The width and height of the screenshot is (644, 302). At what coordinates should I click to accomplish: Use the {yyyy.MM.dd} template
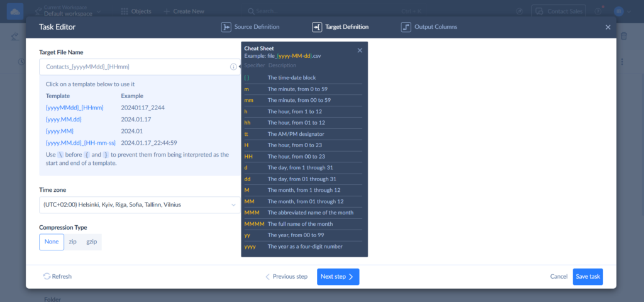tap(64, 119)
